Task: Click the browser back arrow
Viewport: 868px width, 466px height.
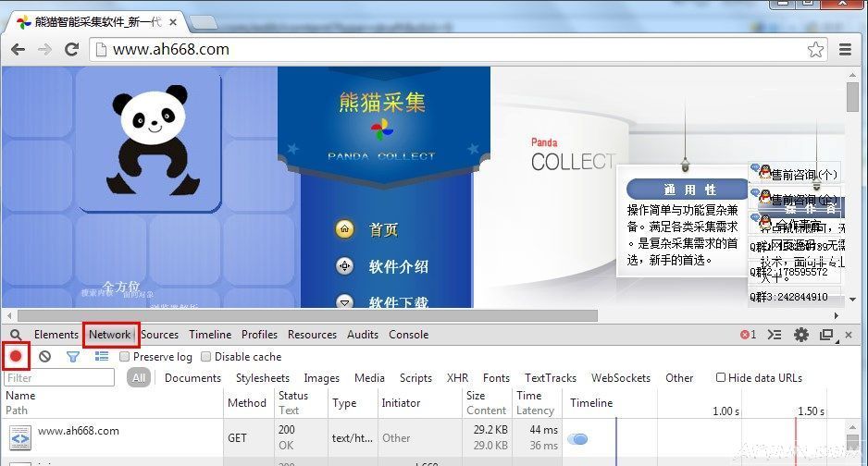Action: pyautogui.click(x=18, y=50)
